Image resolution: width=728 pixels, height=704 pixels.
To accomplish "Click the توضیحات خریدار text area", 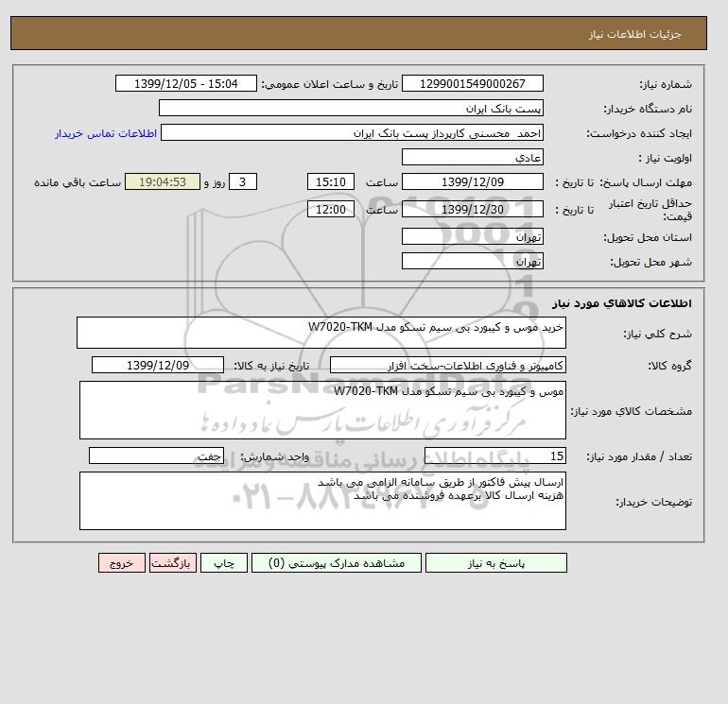I will tap(322, 501).
